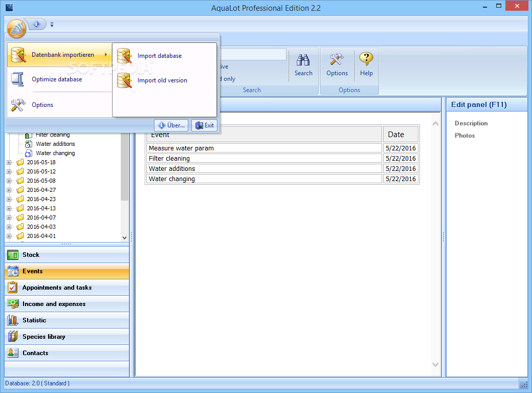
Task: Select Optimize database menu entry
Action: point(59,79)
